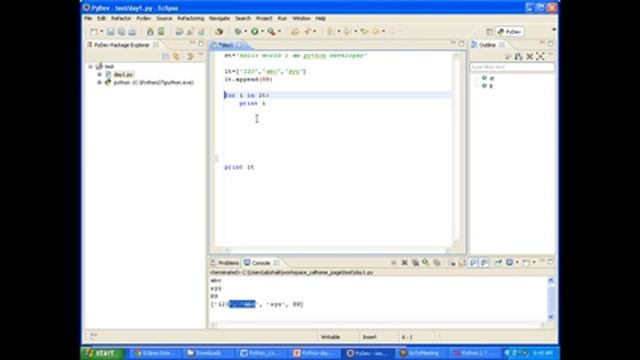Screen dimensions: 640x360
Task: Click the Terminate icon in Console toolbar
Action: [x=394, y=263]
